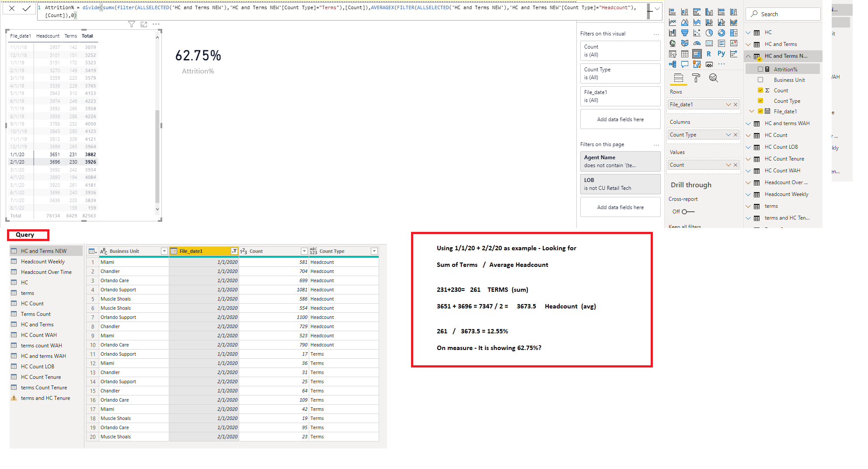This screenshot has height=469, width=868.
Task: Commit the formula with the checkmark
Action: [x=26, y=8]
